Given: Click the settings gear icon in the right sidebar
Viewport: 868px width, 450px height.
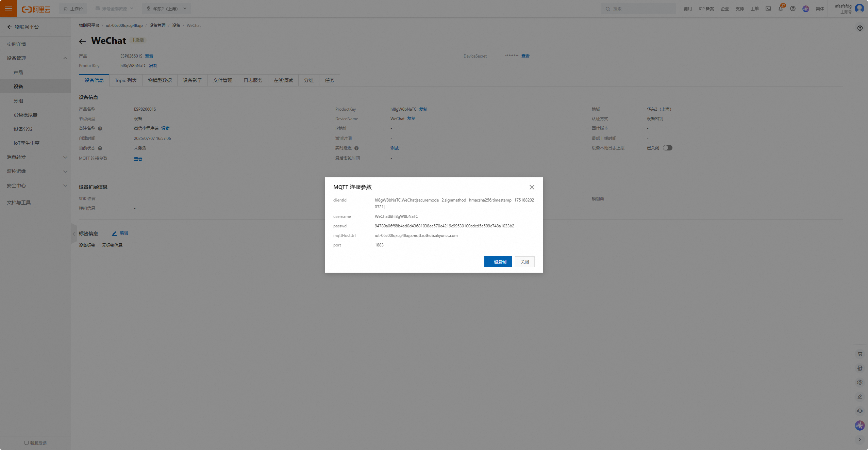Looking at the screenshot, I should click(x=860, y=383).
